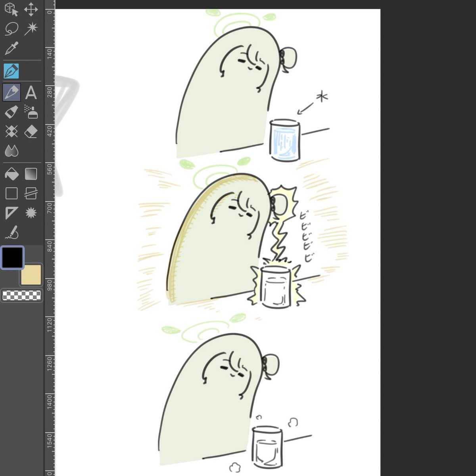This screenshot has height=476, width=476.
Task: Select the Blend tool
Action: tap(12, 151)
